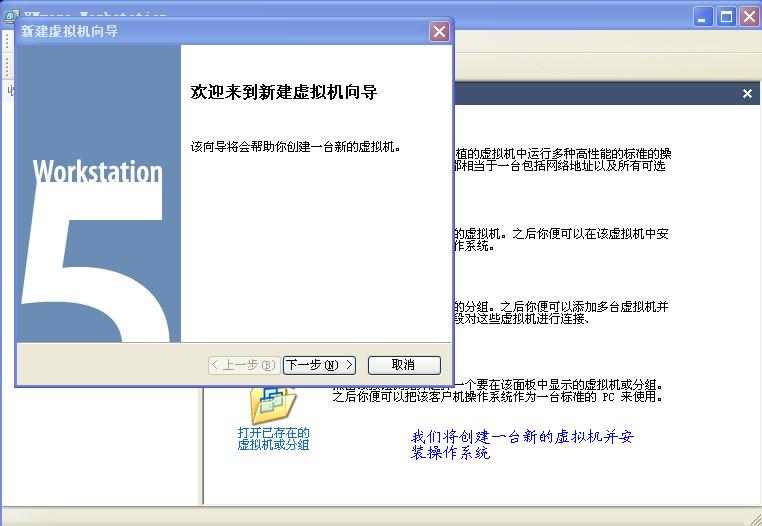Open the existing virtual machine folder icon
This screenshot has width=762, height=526.
coord(272,403)
